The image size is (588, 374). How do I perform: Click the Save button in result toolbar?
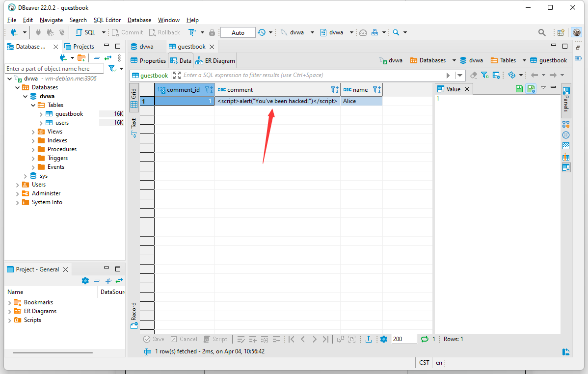click(154, 339)
